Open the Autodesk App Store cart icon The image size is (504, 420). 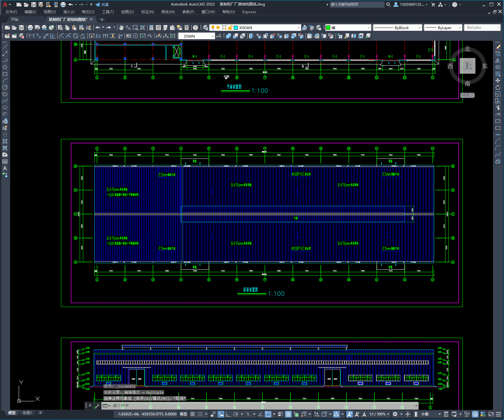433,5
